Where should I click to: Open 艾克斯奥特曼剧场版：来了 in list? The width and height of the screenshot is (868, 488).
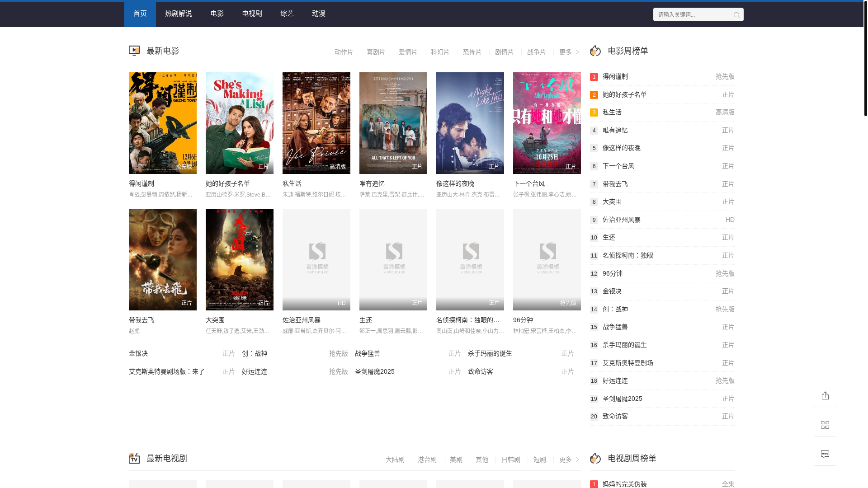[x=167, y=371]
